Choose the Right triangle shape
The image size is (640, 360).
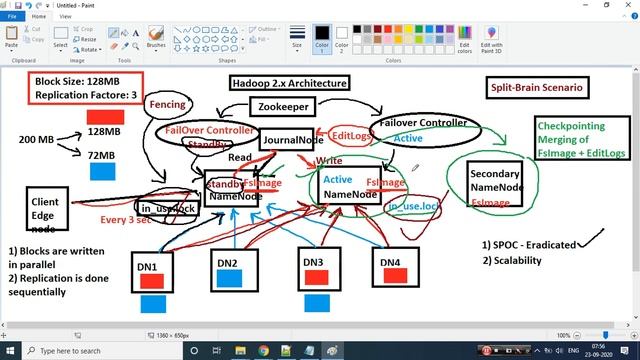coord(178,40)
